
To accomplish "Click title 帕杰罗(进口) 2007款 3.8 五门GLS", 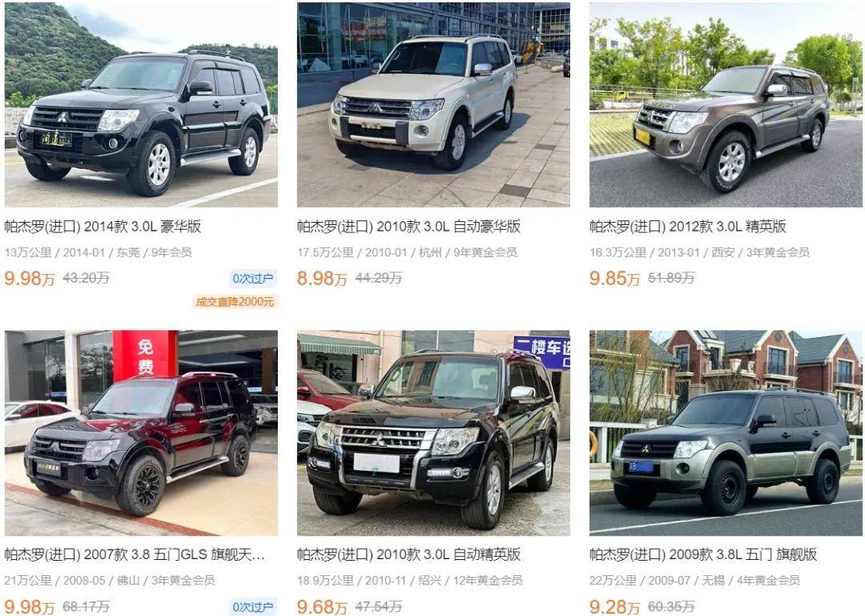I will (135, 554).
